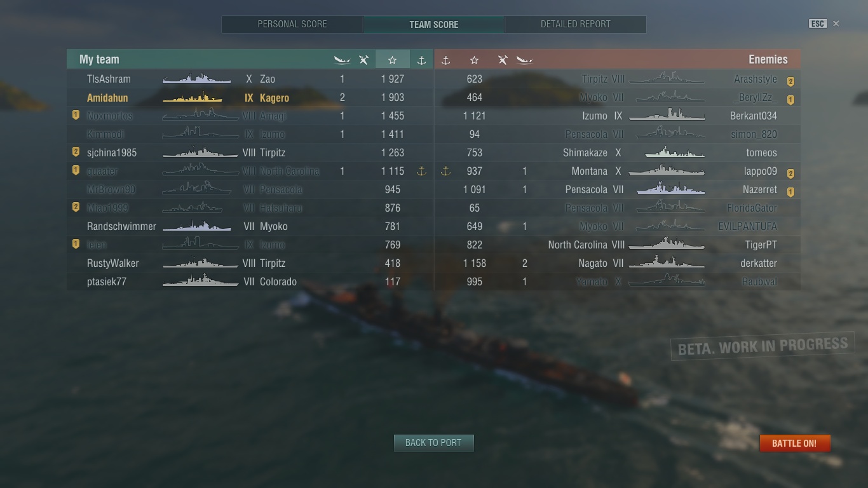This screenshot has width=868, height=488.
Task: Click division badge beside Arashstyle
Action: coord(790,81)
